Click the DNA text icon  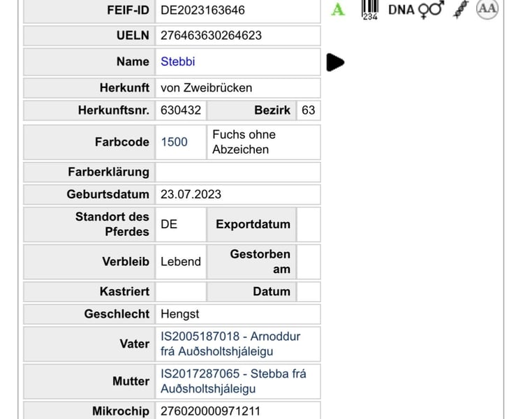click(x=401, y=10)
